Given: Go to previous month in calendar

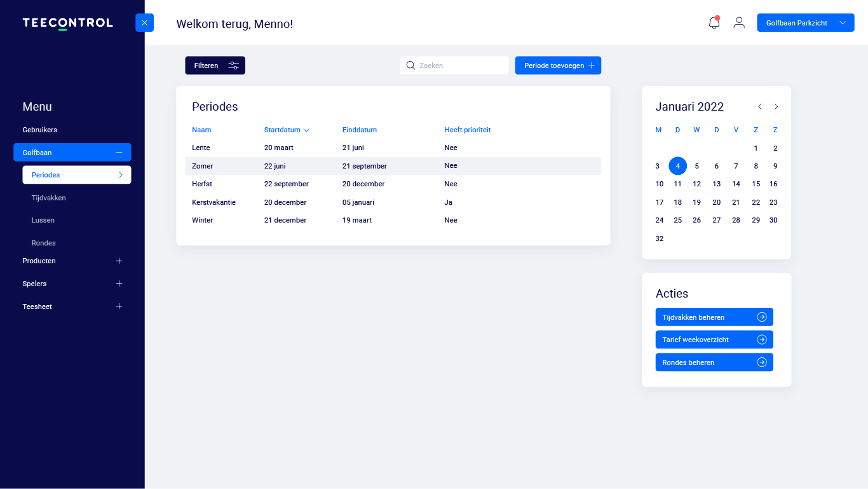Looking at the screenshot, I should pyautogui.click(x=760, y=107).
